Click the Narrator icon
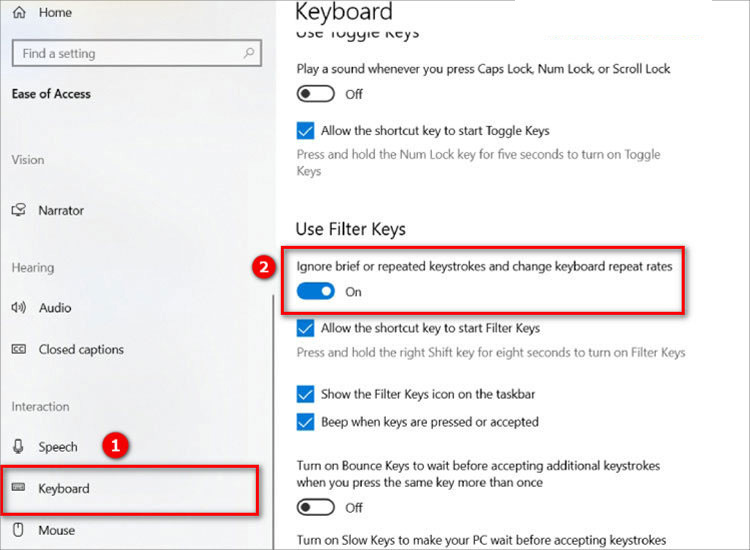This screenshot has height=550, width=750. tap(19, 210)
